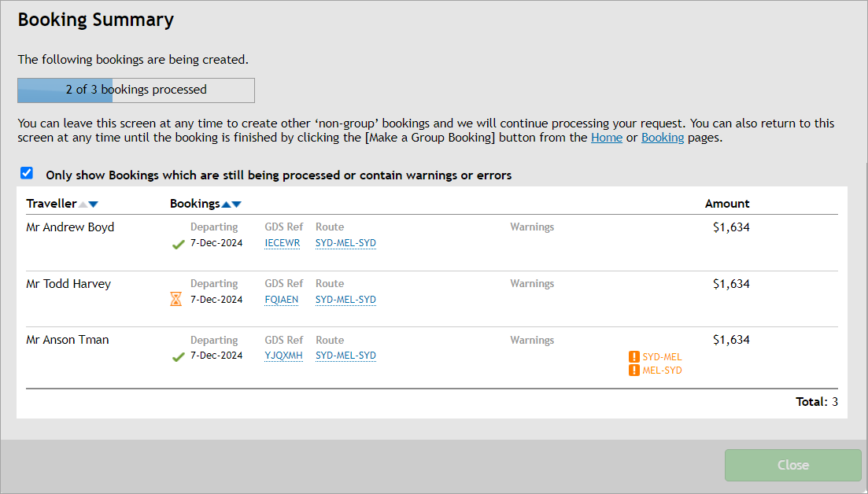Open the Home page link
Image resolution: width=868 pixels, height=494 pixels.
[x=607, y=138]
